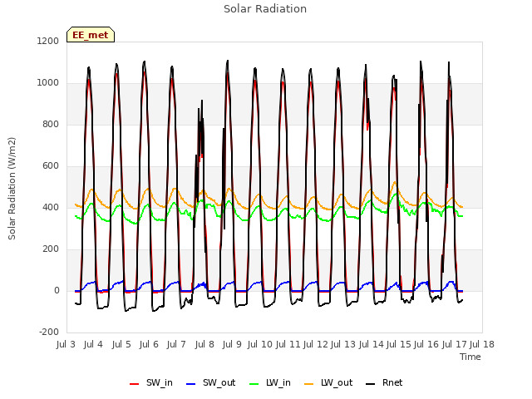Click the EE_met annotation label
532x399 pixels.
tap(91, 35)
